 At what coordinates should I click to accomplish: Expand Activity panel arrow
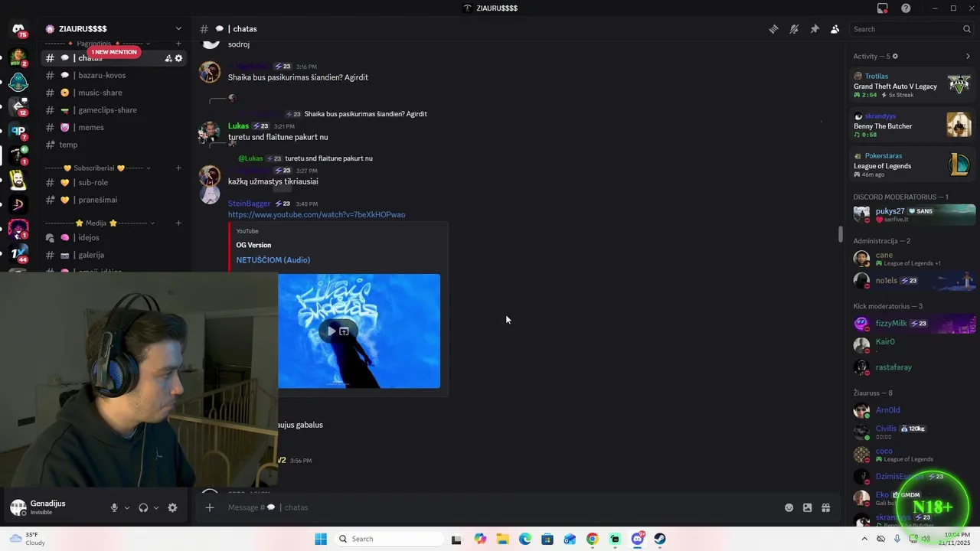tap(968, 56)
